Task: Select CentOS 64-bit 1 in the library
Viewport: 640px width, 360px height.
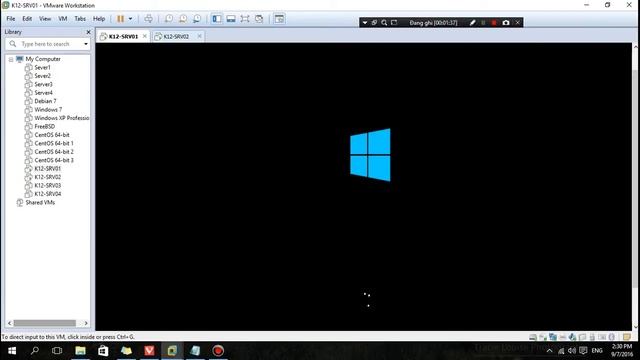Action: point(54,143)
